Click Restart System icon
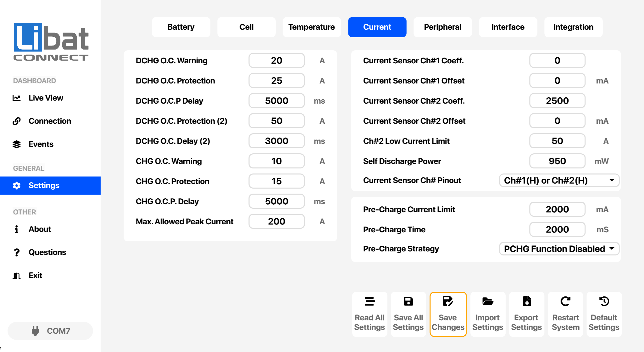Viewport: 644px width, 352px height. (566, 301)
